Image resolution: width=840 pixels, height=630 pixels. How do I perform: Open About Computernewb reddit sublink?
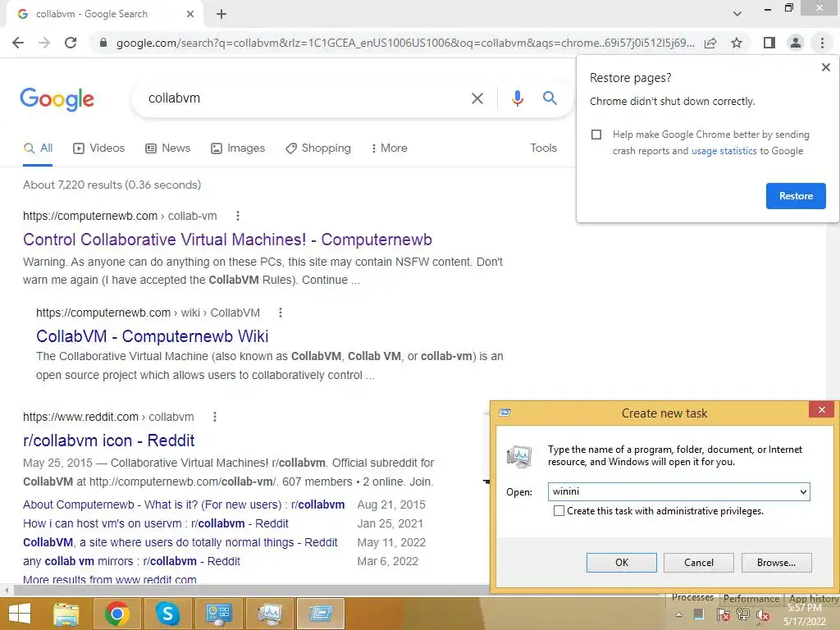[184, 504]
